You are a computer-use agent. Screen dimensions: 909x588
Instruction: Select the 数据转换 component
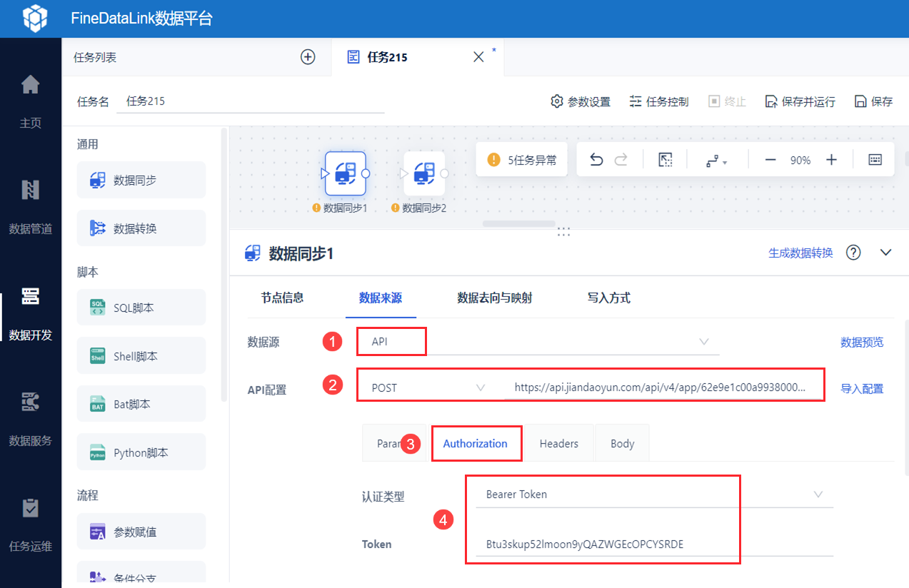tap(141, 228)
